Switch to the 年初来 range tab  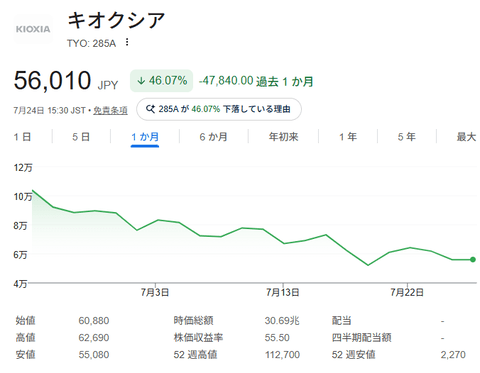(x=283, y=137)
